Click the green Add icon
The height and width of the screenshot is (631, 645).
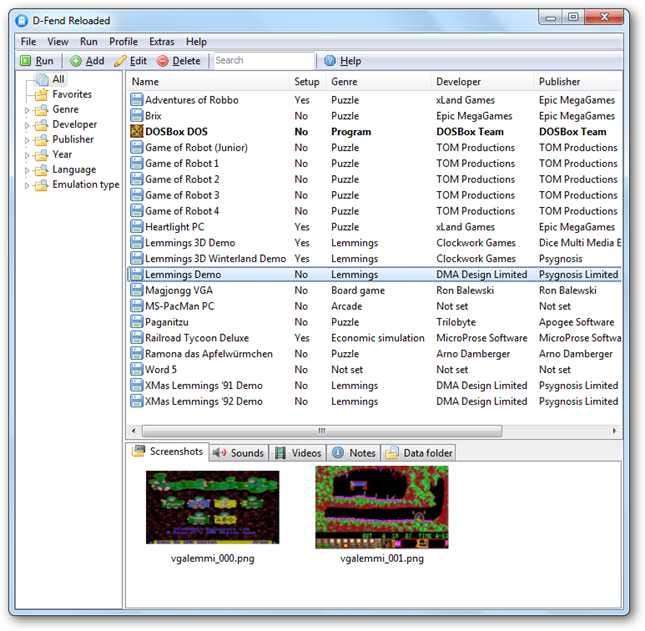(x=75, y=61)
